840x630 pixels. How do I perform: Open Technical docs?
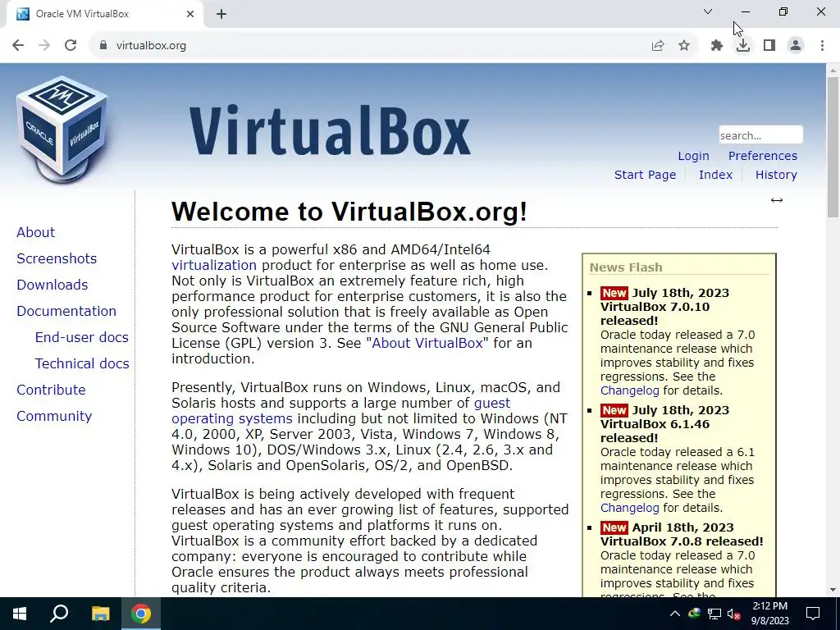82,363
